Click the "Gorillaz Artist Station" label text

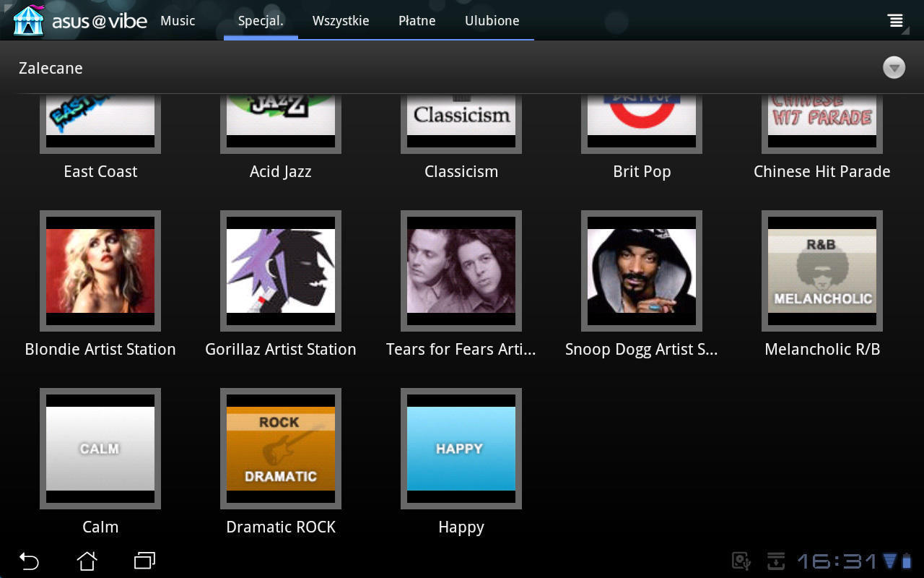tap(281, 350)
